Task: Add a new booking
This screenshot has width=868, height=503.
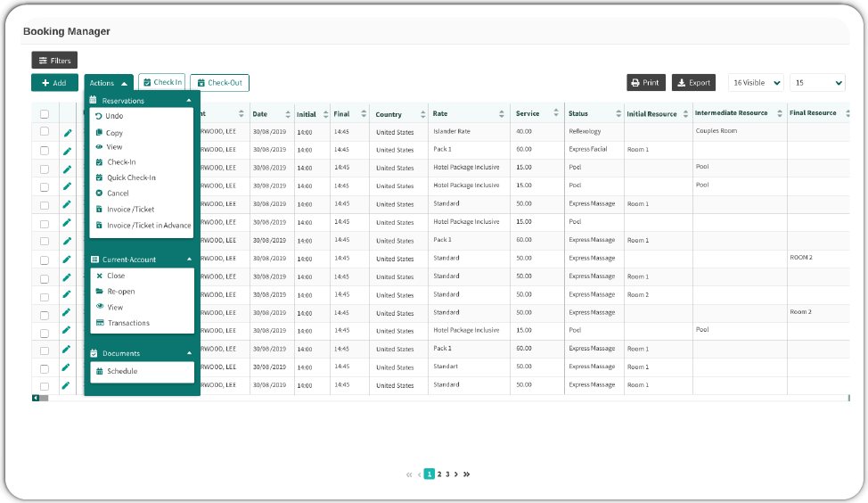Action: click(x=54, y=83)
